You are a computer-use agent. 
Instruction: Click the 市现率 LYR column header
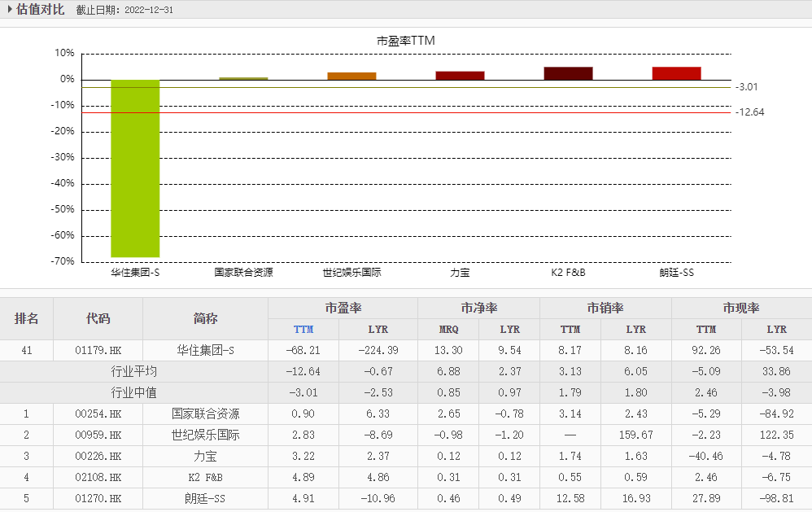[x=776, y=330]
